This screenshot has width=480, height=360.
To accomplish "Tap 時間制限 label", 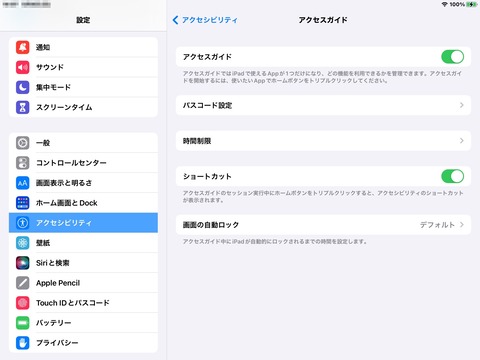I will [x=197, y=141].
